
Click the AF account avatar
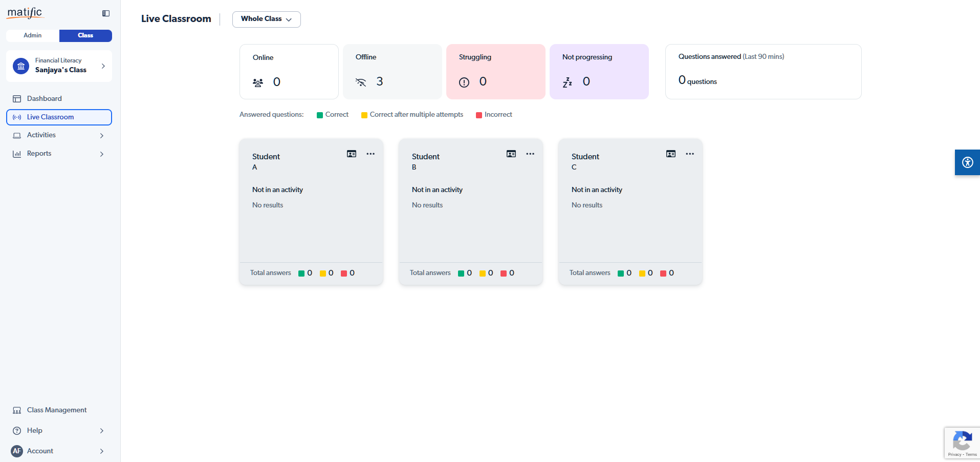pos(17,451)
